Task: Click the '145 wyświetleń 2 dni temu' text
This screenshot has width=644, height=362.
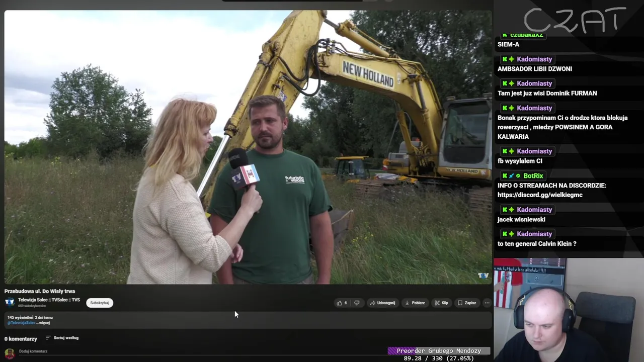Action: (x=30, y=318)
